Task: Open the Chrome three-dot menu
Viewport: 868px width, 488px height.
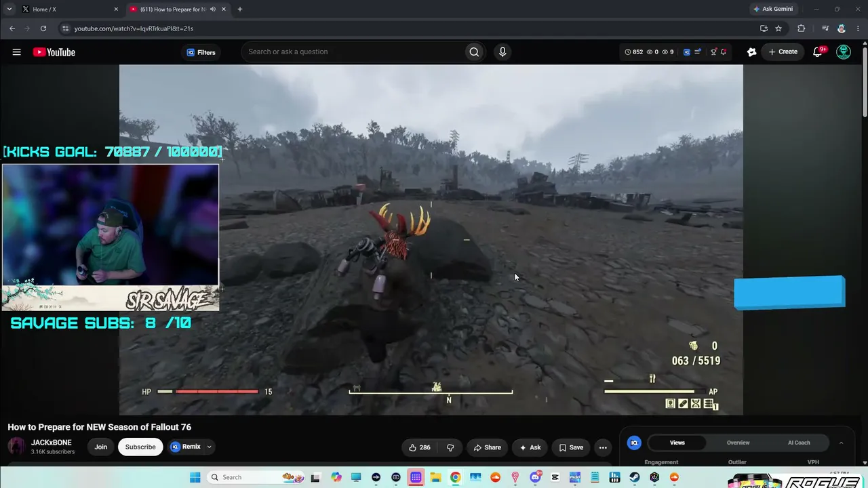Action: [x=857, y=28]
